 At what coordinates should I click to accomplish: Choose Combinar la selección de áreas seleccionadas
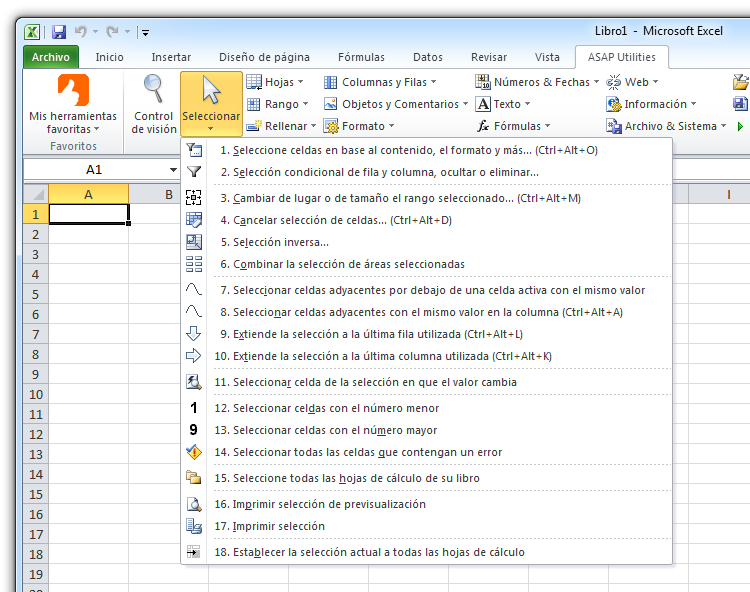click(x=427, y=264)
